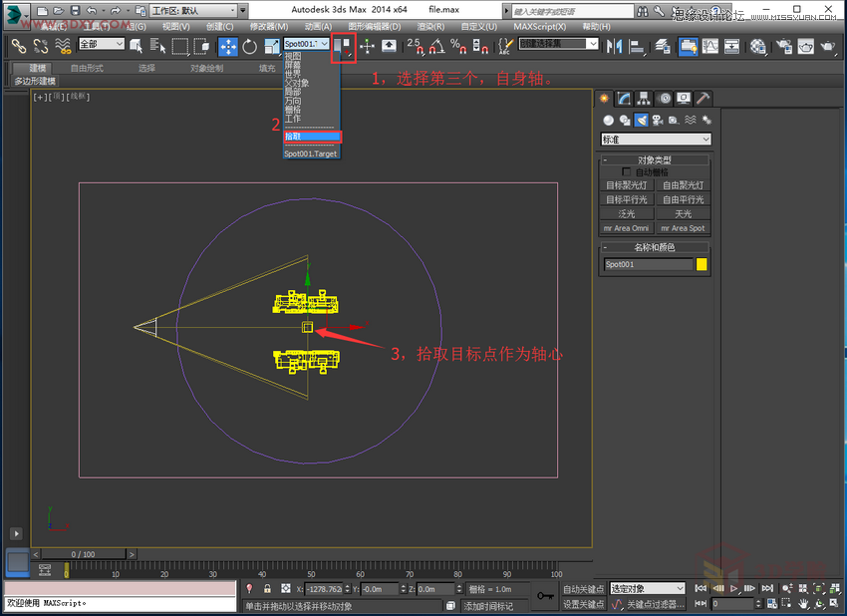
Task: Select the Cameras category icon in Create panel
Action: (658, 120)
